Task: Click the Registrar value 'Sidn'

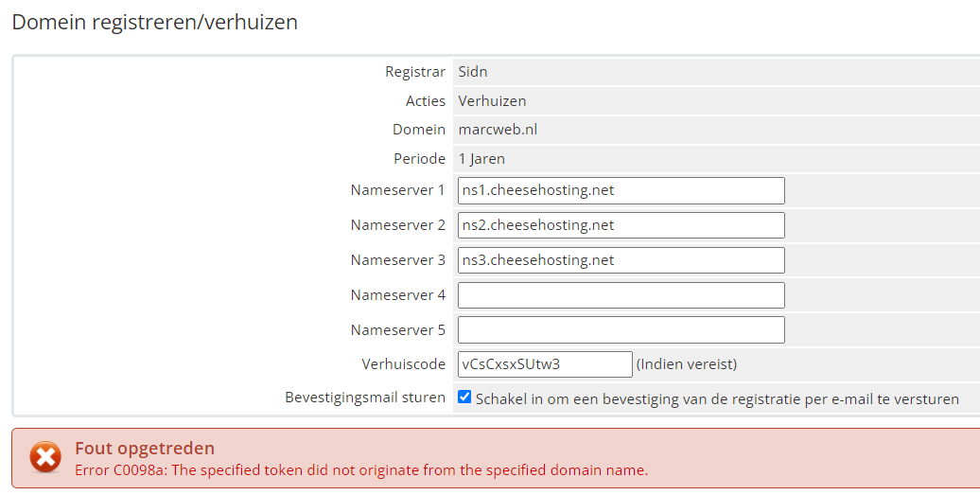Action: (473, 72)
